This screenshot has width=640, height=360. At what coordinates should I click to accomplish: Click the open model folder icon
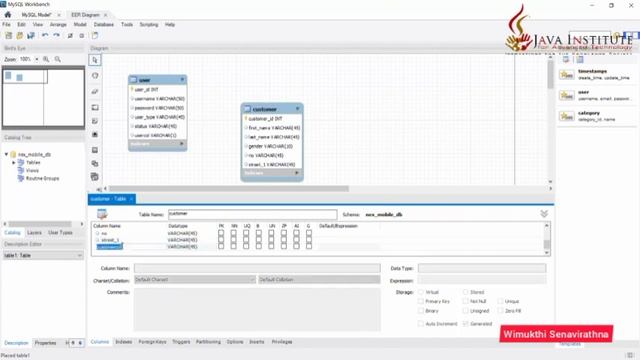coord(20,36)
